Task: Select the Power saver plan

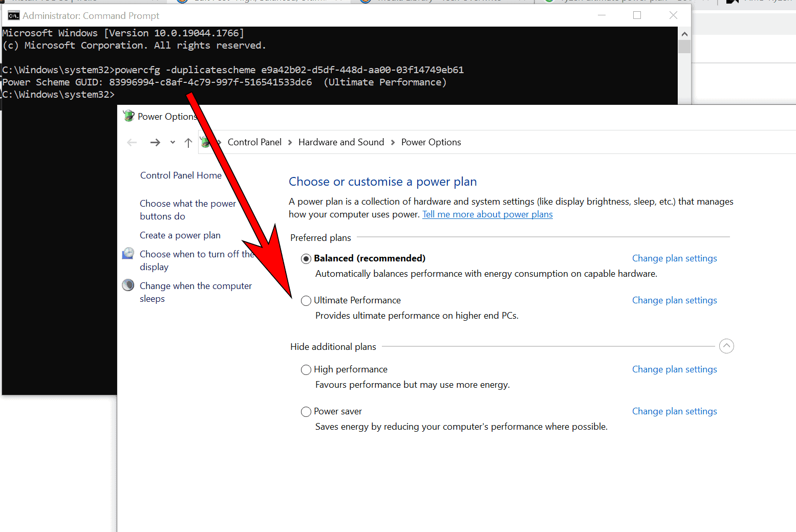Action: pos(306,412)
